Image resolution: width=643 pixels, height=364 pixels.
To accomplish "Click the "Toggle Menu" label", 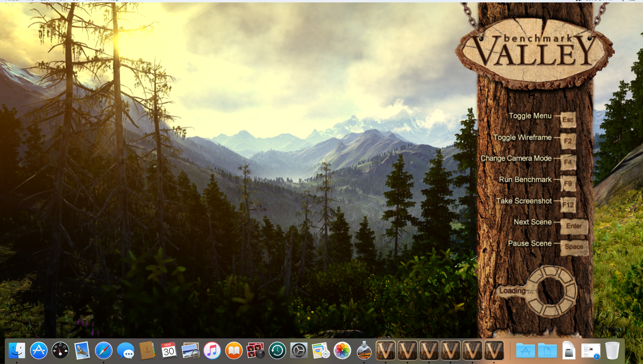I will click(x=530, y=116).
